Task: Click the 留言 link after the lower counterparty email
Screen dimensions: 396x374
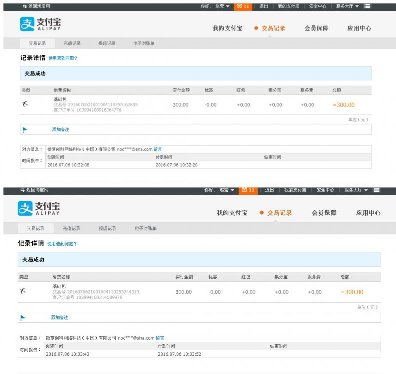Action: tap(160, 338)
